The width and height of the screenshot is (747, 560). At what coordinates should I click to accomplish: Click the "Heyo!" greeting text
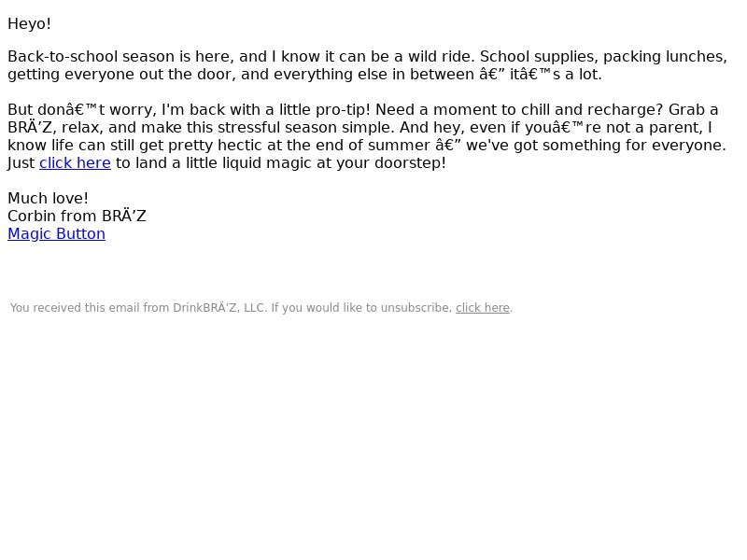(x=29, y=24)
